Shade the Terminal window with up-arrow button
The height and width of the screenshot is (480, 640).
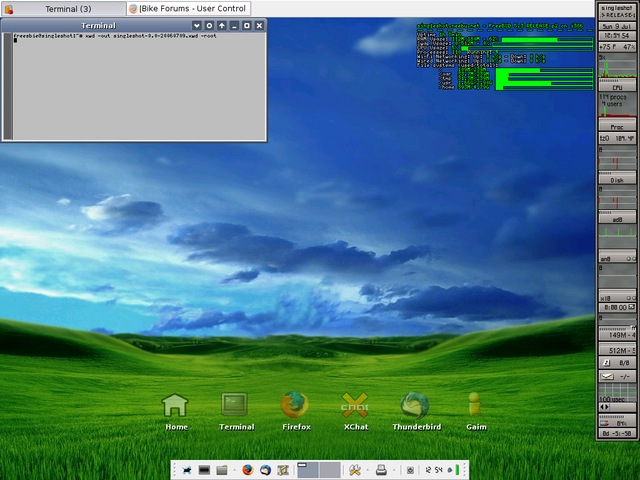[x=222, y=26]
